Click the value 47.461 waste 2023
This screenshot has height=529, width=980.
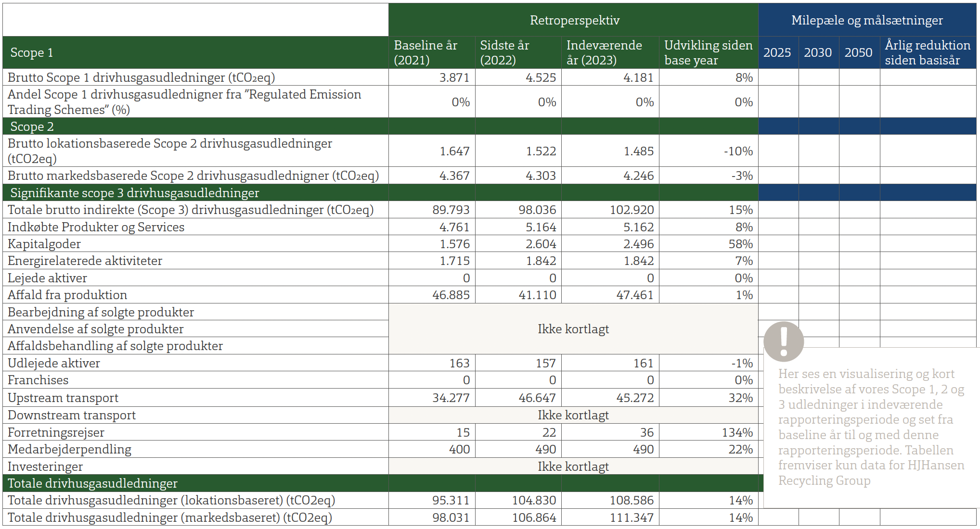point(635,295)
